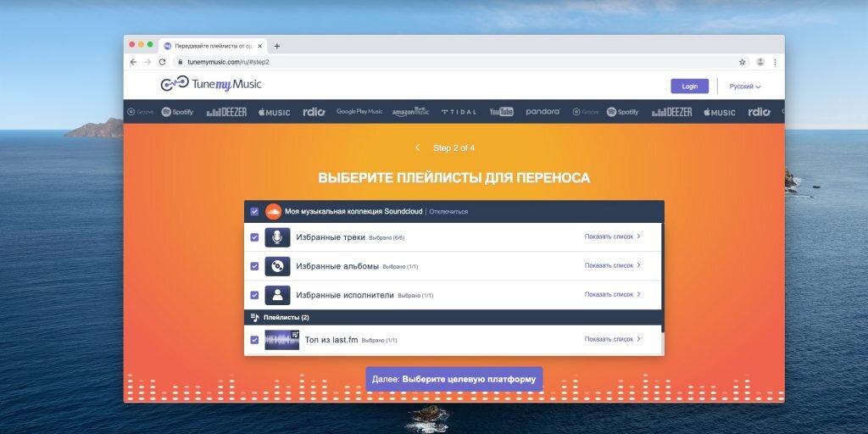868x434 pixels.
Task: Click the second Apple Music logo in the bar
Action: (719, 112)
